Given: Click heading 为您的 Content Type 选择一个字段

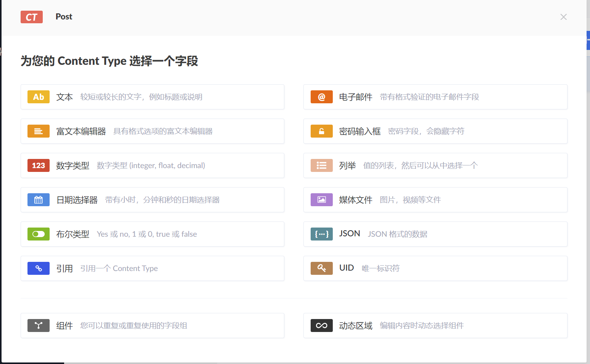Looking at the screenshot, I should coord(109,61).
